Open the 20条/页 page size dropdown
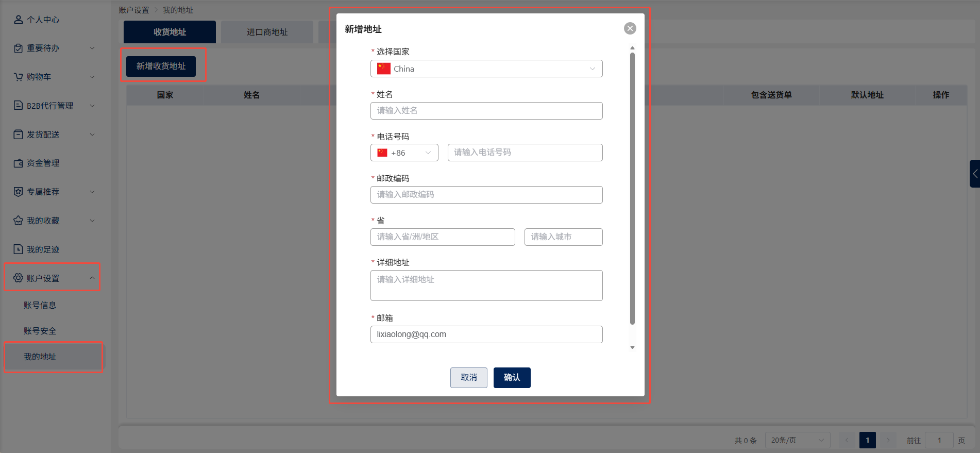The image size is (980, 453). pos(798,440)
